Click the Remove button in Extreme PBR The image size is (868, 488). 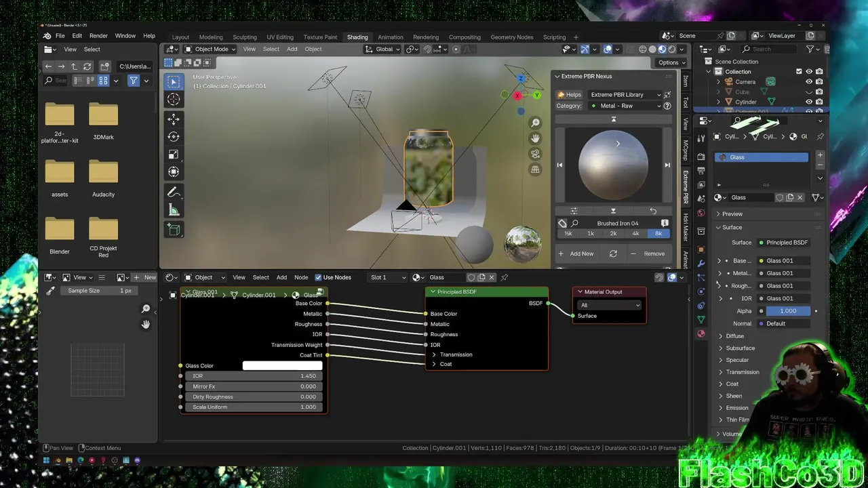tap(648, 253)
